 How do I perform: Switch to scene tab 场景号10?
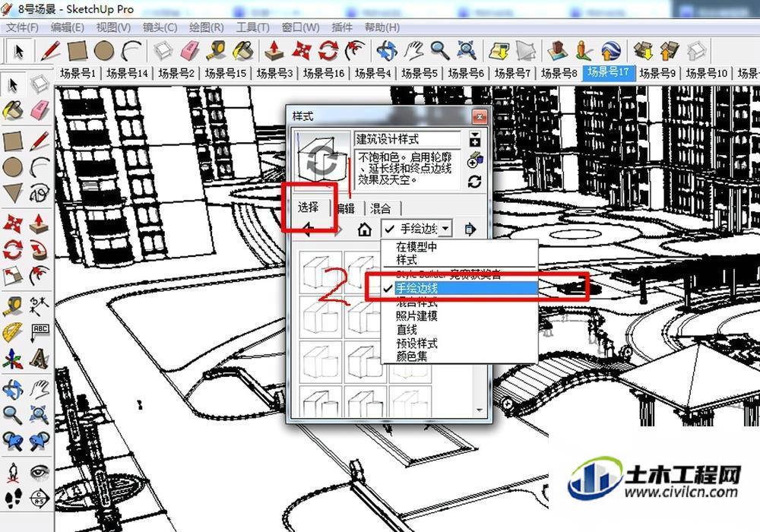[707, 73]
